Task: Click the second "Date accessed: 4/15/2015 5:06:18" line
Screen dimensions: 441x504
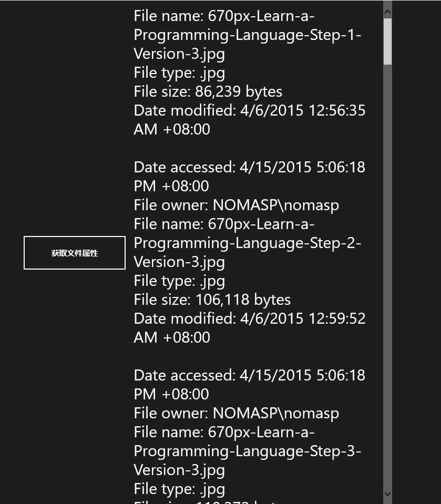Action: [x=249, y=375]
